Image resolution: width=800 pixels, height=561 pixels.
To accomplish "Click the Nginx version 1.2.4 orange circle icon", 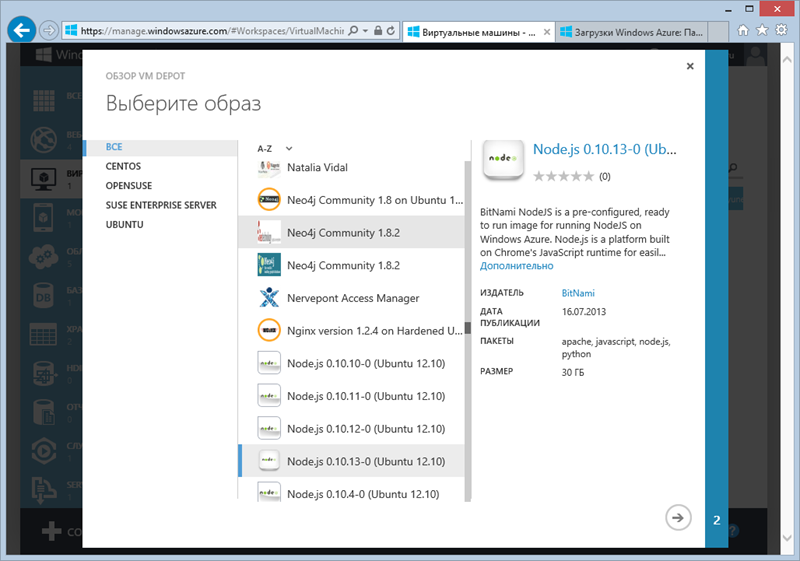I will (x=269, y=330).
